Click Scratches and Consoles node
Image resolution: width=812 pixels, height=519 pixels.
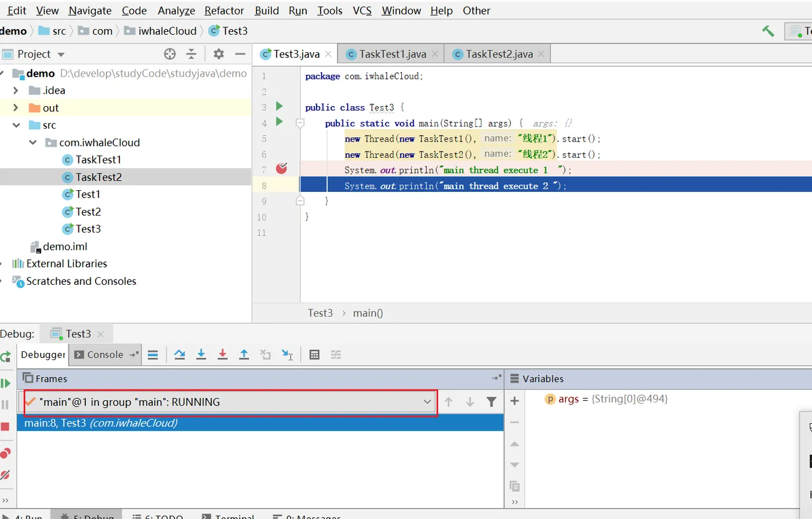[81, 281]
